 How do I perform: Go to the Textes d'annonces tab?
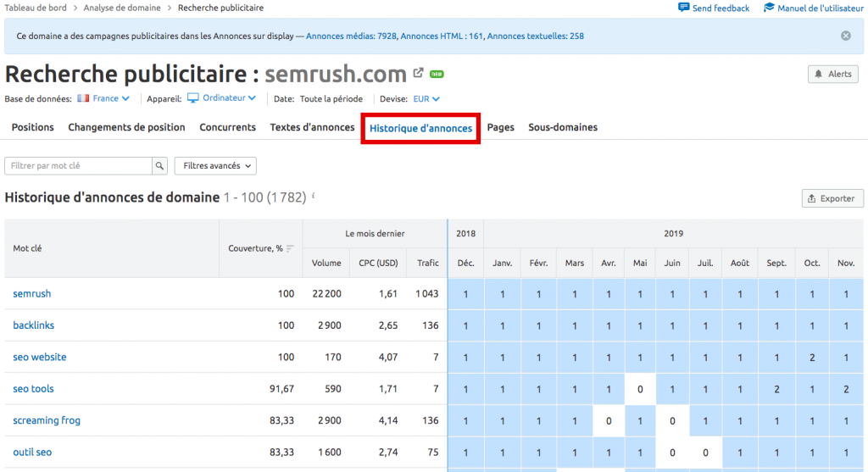click(x=312, y=127)
